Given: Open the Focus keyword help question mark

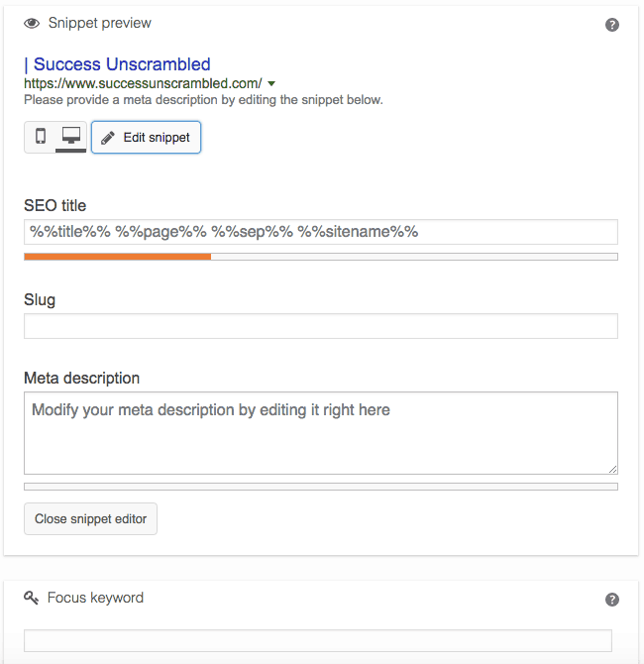Looking at the screenshot, I should point(612,600).
